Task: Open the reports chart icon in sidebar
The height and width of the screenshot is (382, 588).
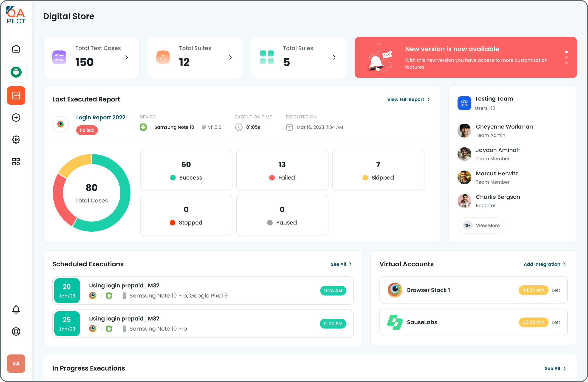Action: point(16,95)
